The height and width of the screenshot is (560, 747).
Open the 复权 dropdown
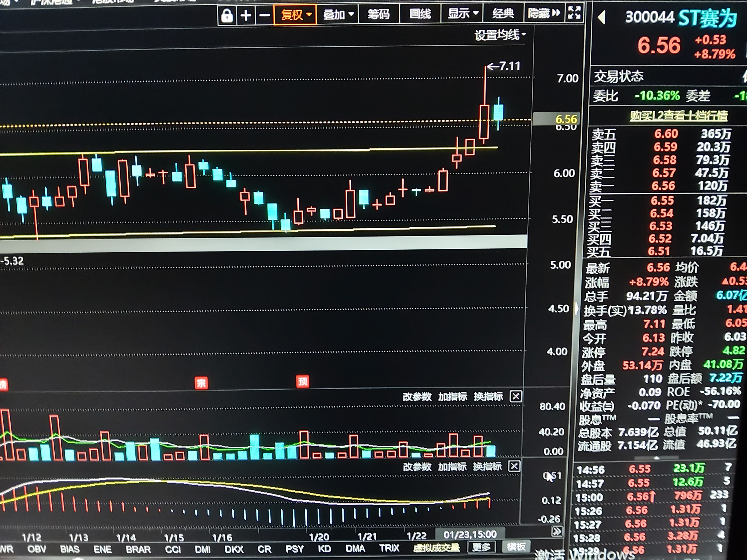pyautogui.click(x=295, y=15)
